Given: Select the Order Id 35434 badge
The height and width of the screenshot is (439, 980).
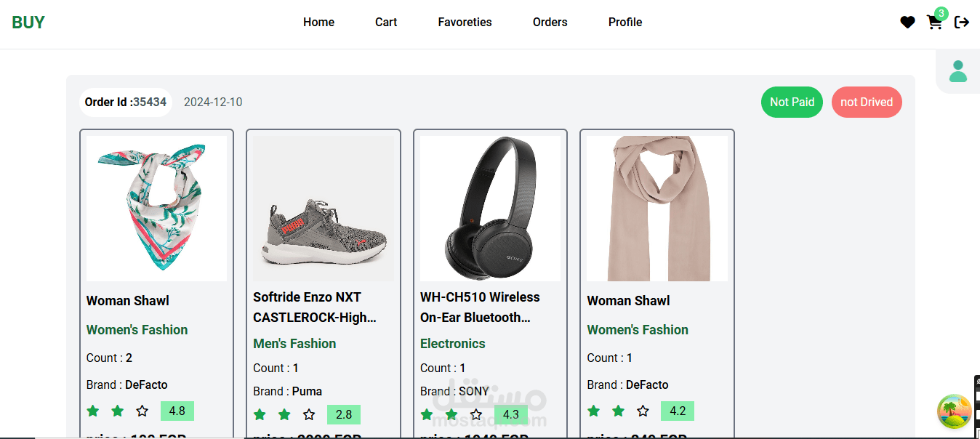Looking at the screenshot, I should coord(126,102).
